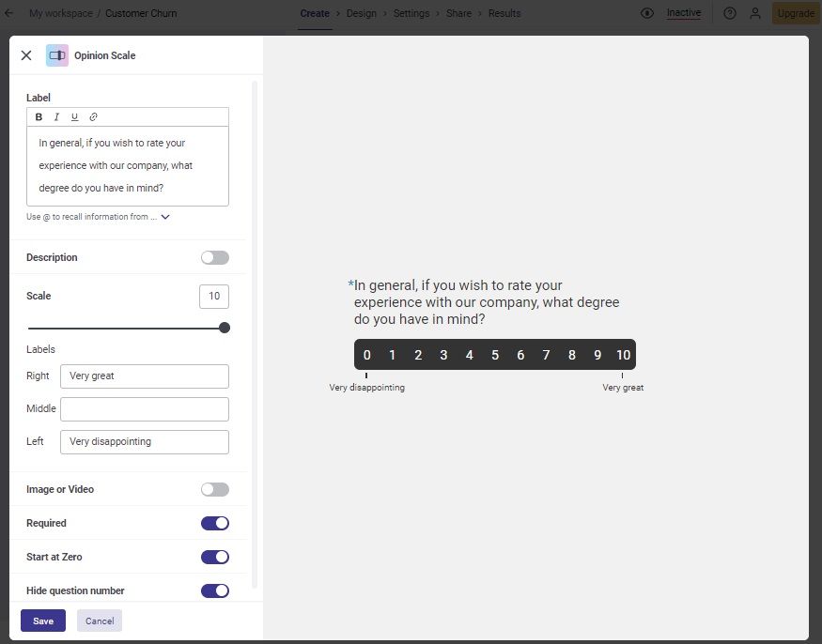Save the opinion scale question
The height and width of the screenshot is (644, 822).
pos(43,621)
